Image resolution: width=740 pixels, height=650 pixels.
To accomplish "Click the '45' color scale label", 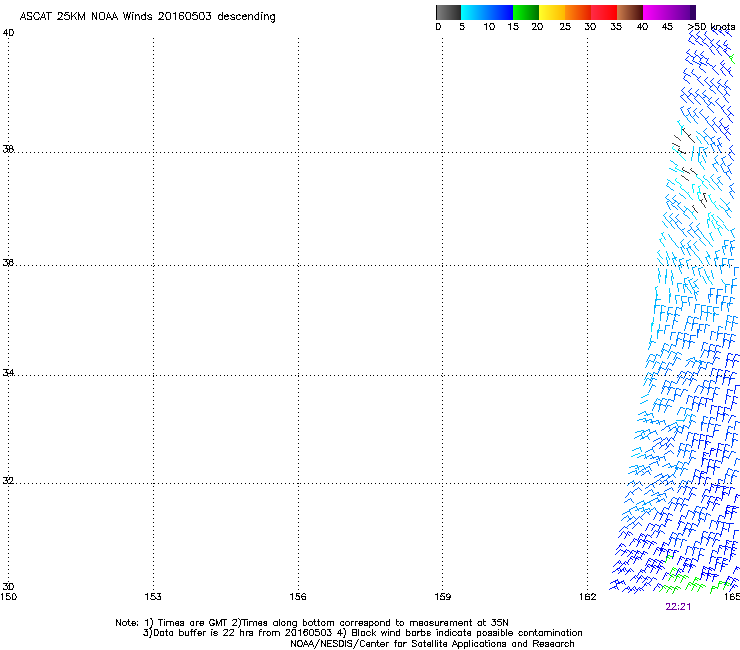I will pos(667,27).
